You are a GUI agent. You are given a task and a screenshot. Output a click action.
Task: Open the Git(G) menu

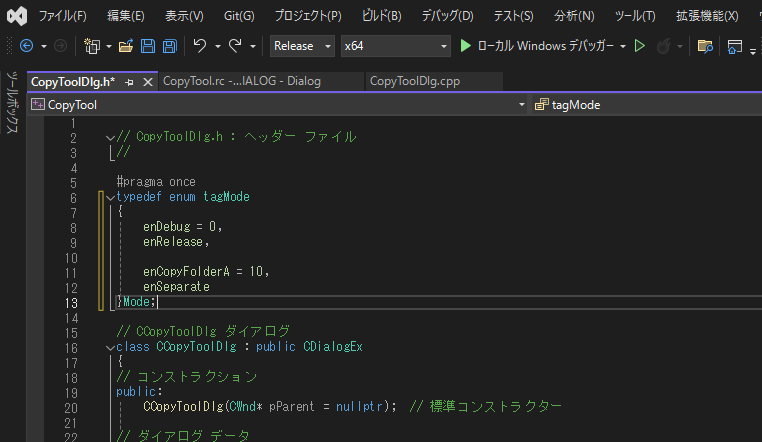238,16
